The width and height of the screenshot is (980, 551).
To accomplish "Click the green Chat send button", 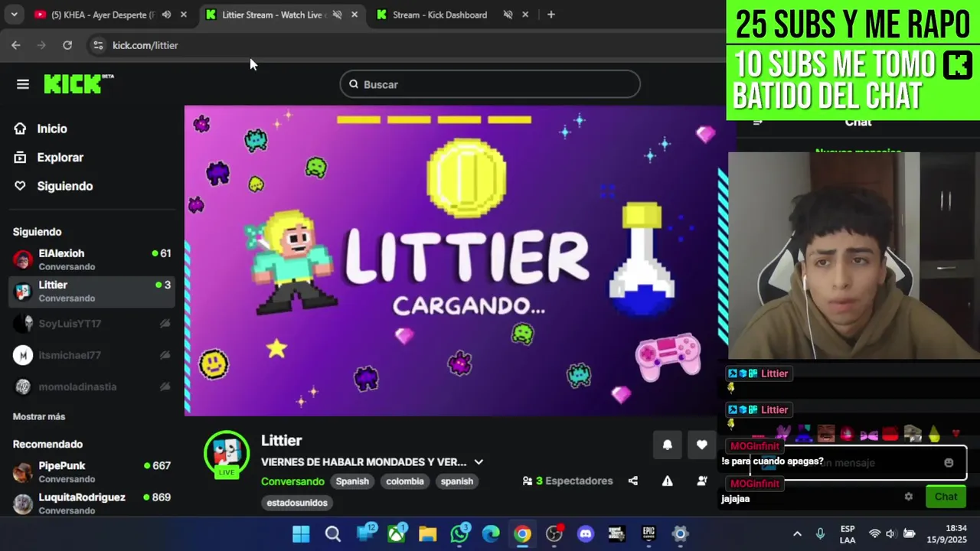I will pos(946,497).
